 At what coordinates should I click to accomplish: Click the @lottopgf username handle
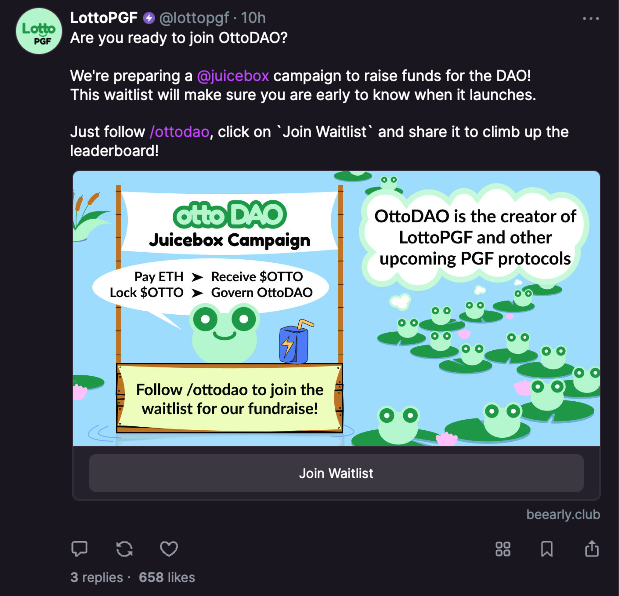click(x=194, y=18)
